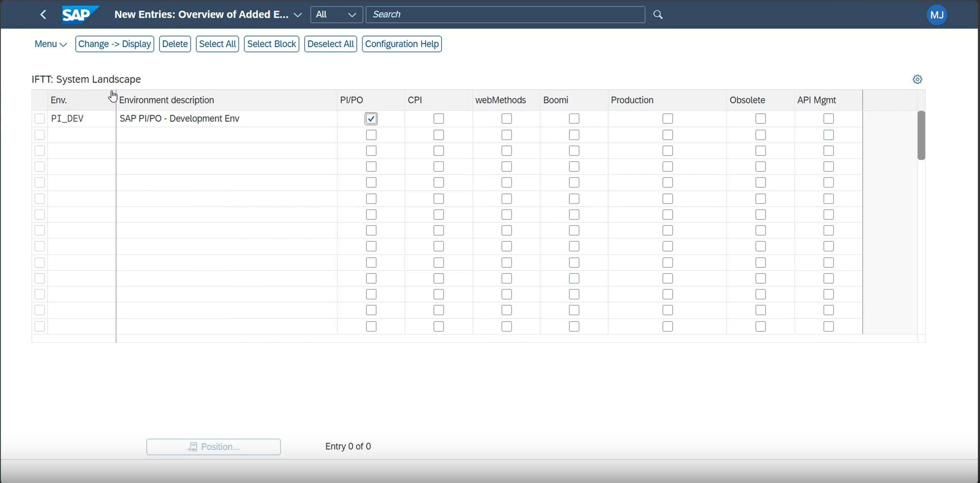980x483 pixels.
Task: Open the All search scope dropdown
Action: [336, 15]
